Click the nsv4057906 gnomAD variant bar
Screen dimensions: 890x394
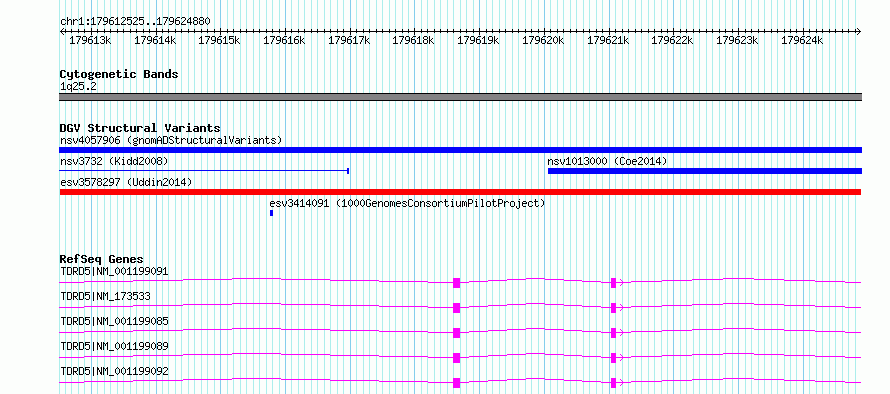[x=460, y=150]
